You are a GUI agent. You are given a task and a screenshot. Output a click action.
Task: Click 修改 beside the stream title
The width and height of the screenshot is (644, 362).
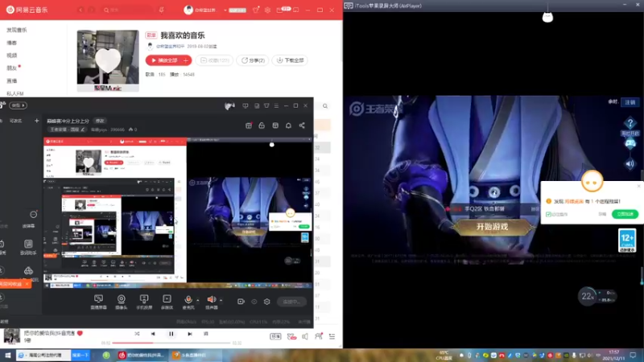[x=100, y=121]
